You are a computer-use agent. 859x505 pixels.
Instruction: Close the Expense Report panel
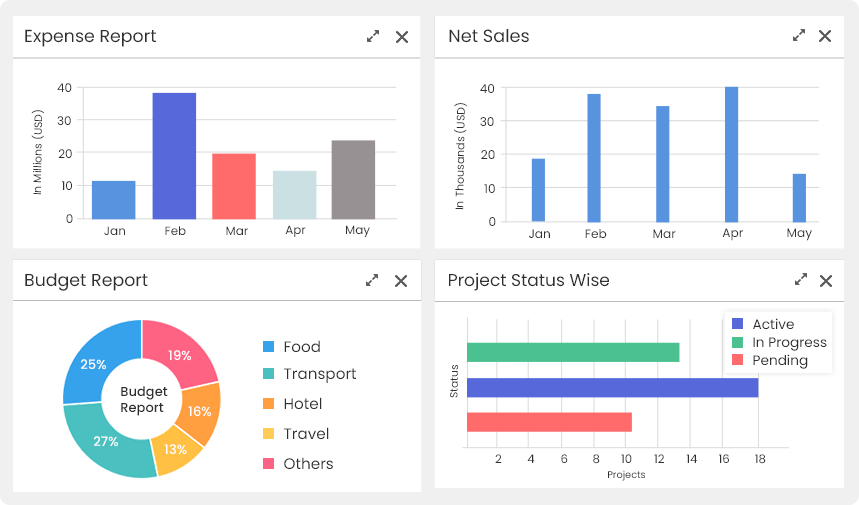click(402, 36)
